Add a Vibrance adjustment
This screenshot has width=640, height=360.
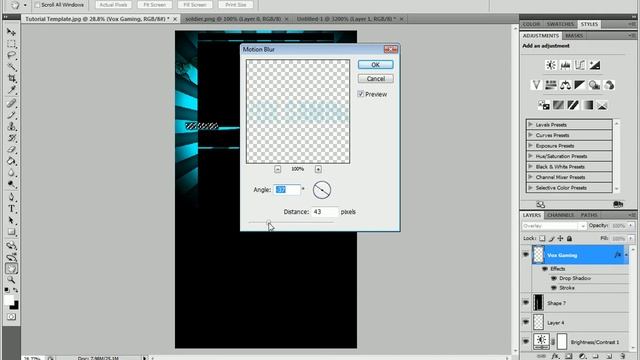(536, 85)
